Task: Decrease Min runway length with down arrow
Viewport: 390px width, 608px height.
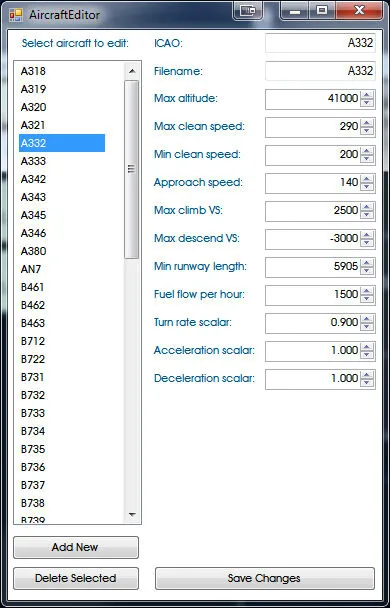Action: click(x=367, y=271)
